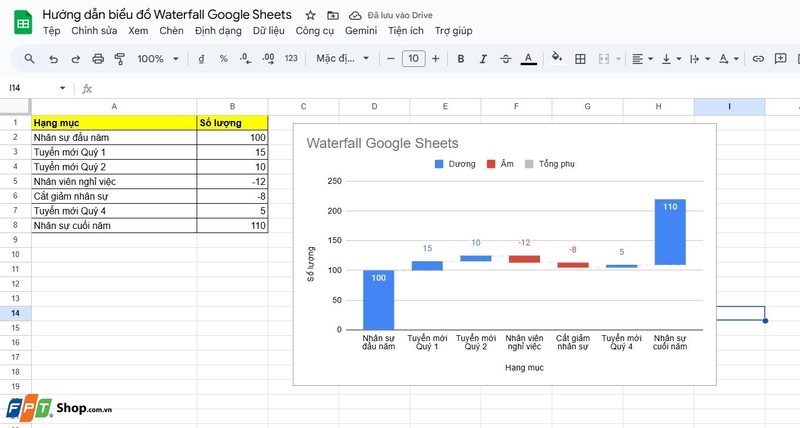Select row 14 header

coord(15,313)
